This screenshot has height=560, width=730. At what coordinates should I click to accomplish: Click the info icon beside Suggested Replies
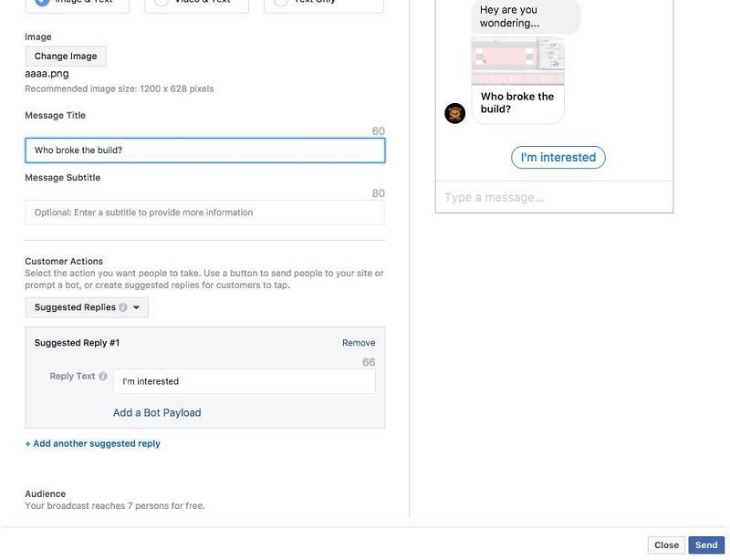[123, 308]
